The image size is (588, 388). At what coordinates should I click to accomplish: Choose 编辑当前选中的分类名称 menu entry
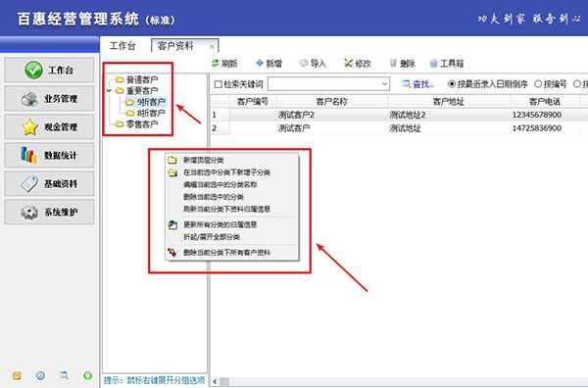tap(232, 185)
